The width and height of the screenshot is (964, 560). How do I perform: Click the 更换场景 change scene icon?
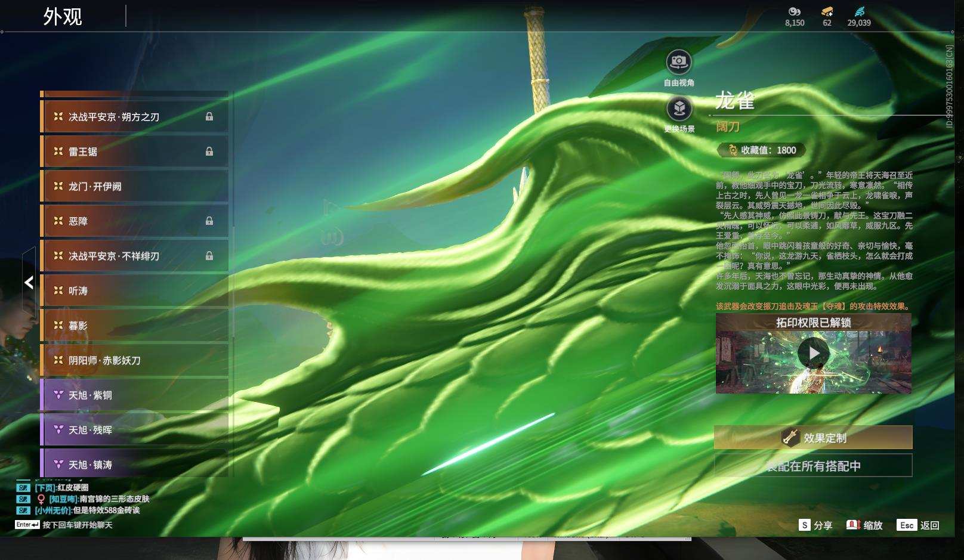pyautogui.click(x=679, y=109)
